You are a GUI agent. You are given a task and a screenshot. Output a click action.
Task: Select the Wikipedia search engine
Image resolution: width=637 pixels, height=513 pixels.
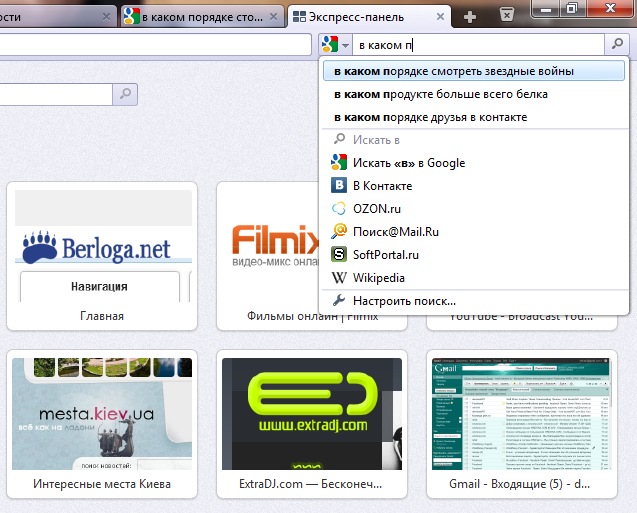pyautogui.click(x=474, y=278)
